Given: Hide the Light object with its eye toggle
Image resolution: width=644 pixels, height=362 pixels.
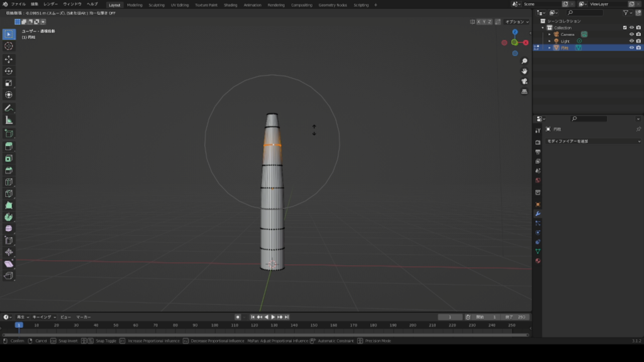Looking at the screenshot, I should (x=631, y=41).
